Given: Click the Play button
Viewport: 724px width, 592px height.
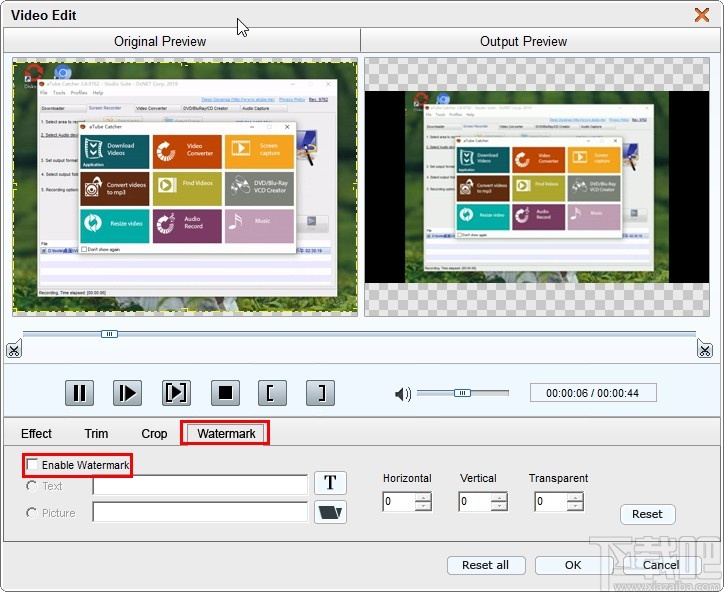Looking at the screenshot, I should [127, 393].
